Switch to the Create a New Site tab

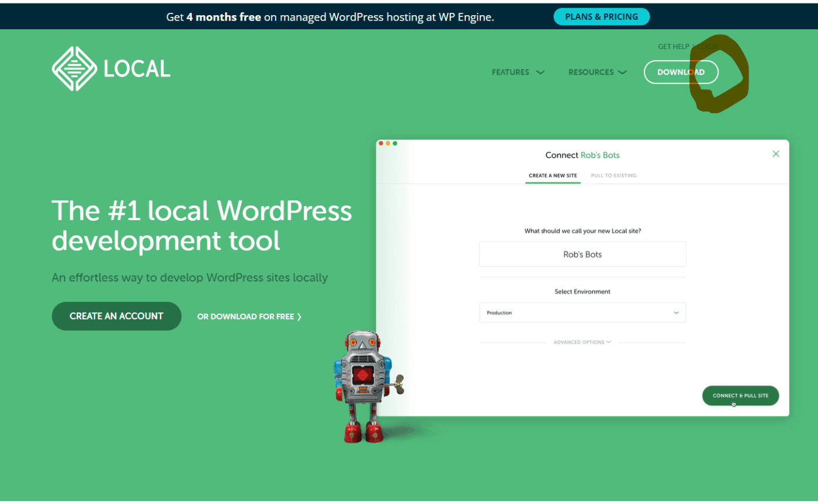[x=553, y=175]
